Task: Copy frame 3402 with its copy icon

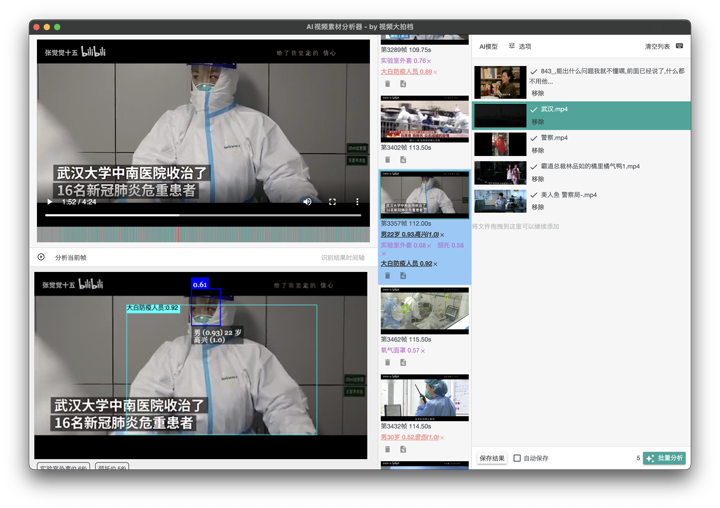Action: click(x=403, y=160)
